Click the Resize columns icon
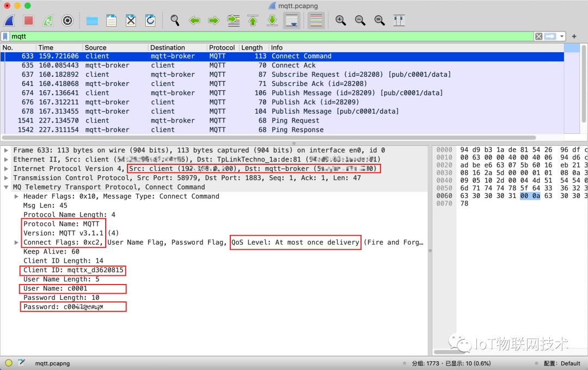This screenshot has height=370, width=588. pyautogui.click(x=399, y=21)
